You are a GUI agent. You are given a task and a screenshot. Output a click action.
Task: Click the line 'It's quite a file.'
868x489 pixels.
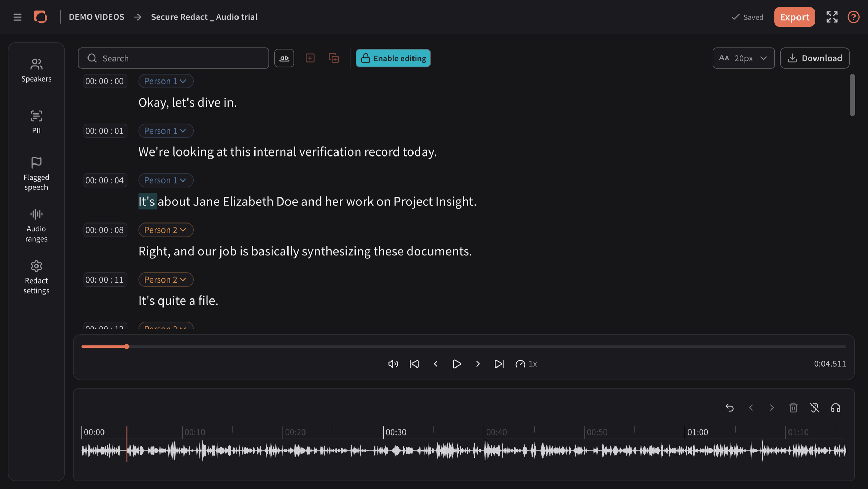coord(178,301)
